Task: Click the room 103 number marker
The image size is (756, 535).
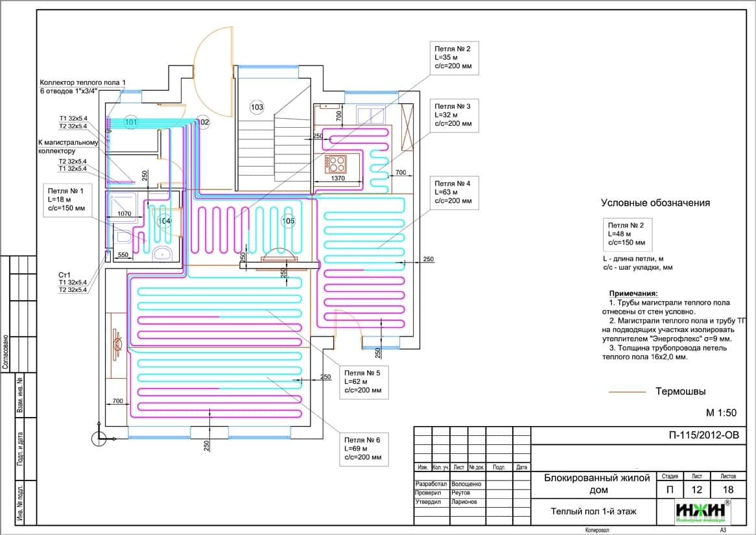Action: (257, 106)
